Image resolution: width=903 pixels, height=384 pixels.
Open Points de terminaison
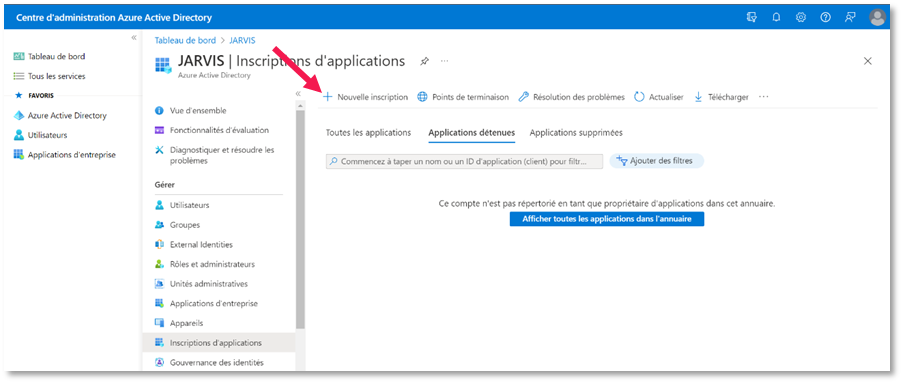(x=463, y=97)
